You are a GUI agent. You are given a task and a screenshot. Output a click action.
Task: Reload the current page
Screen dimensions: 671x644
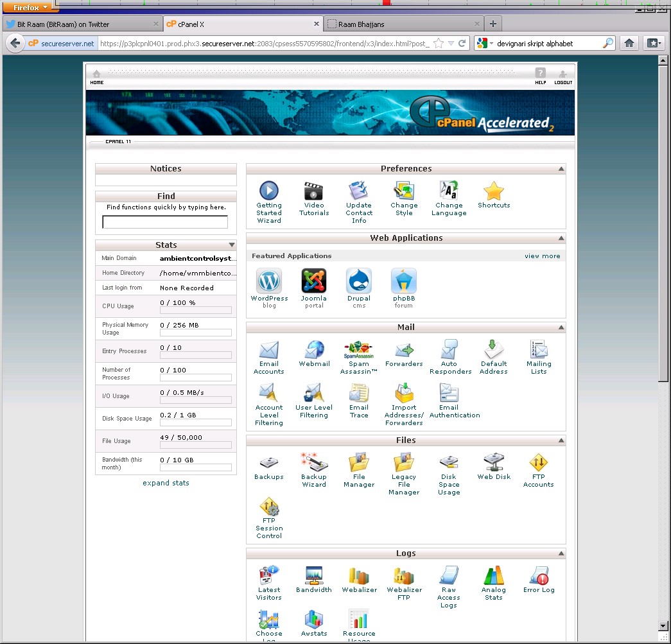(462, 43)
